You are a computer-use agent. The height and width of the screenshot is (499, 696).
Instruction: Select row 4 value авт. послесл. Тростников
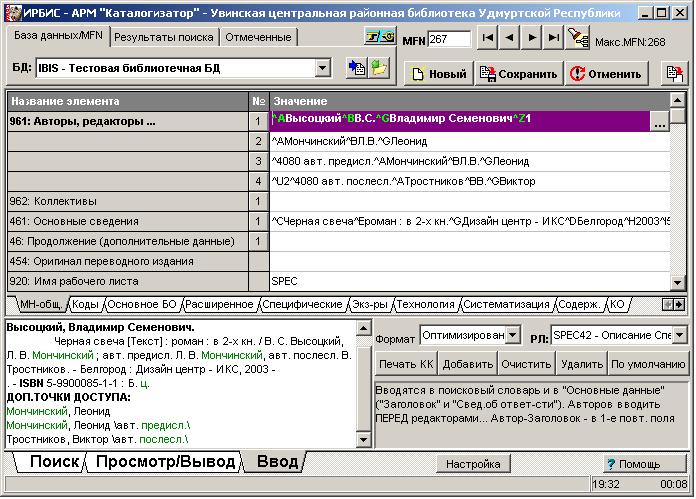[470, 182]
